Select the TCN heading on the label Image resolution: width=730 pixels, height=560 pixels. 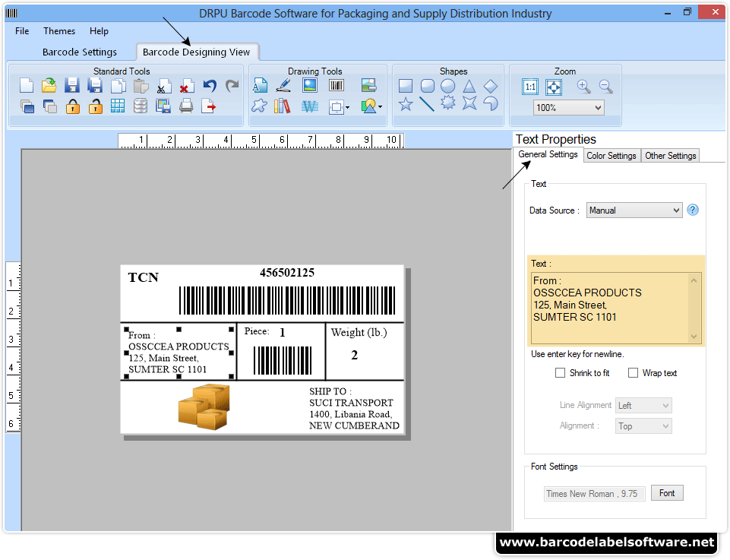[144, 278]
